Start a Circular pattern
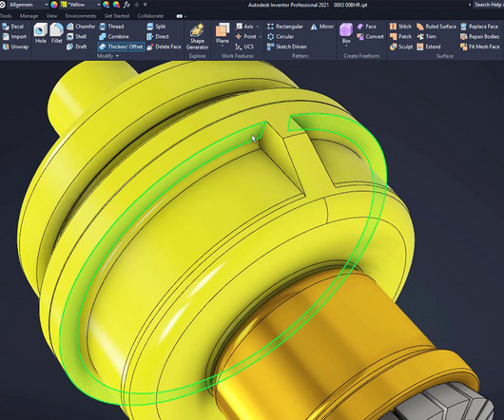 tap(281, 37)
